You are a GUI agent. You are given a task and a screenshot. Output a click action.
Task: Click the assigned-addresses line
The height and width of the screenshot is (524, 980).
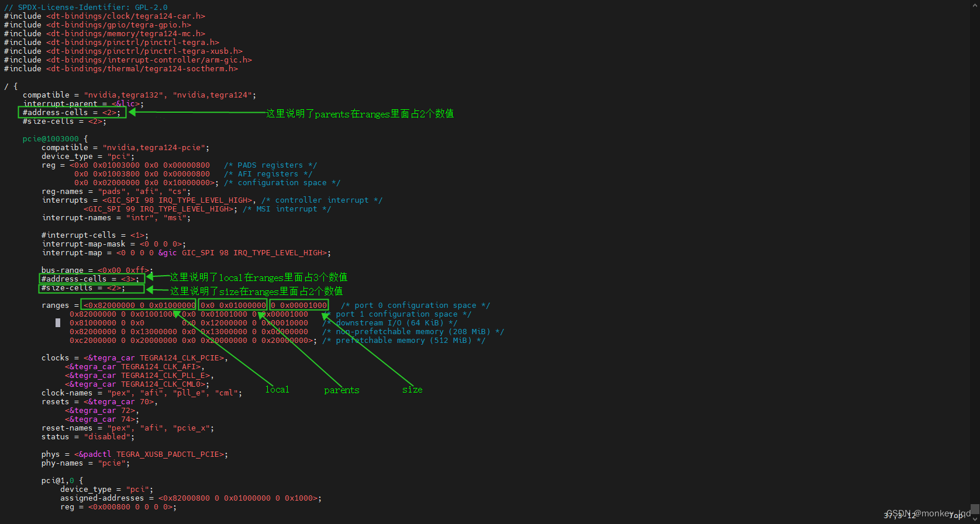191,498
